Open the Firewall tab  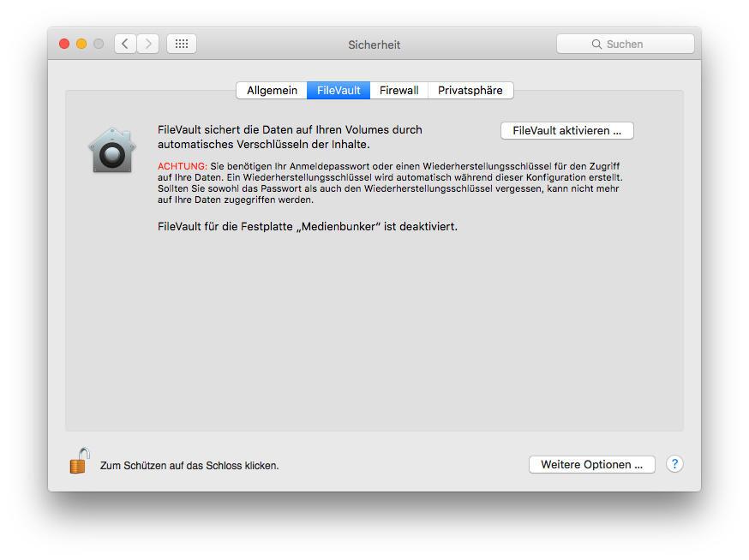[398, 90]
